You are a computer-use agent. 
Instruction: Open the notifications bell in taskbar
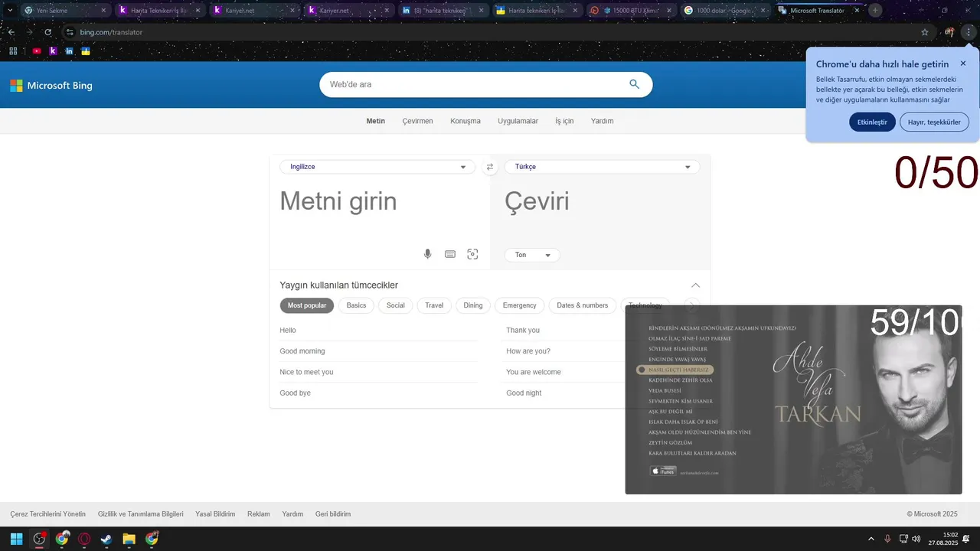pyautogui.click(x=965, y=539)
